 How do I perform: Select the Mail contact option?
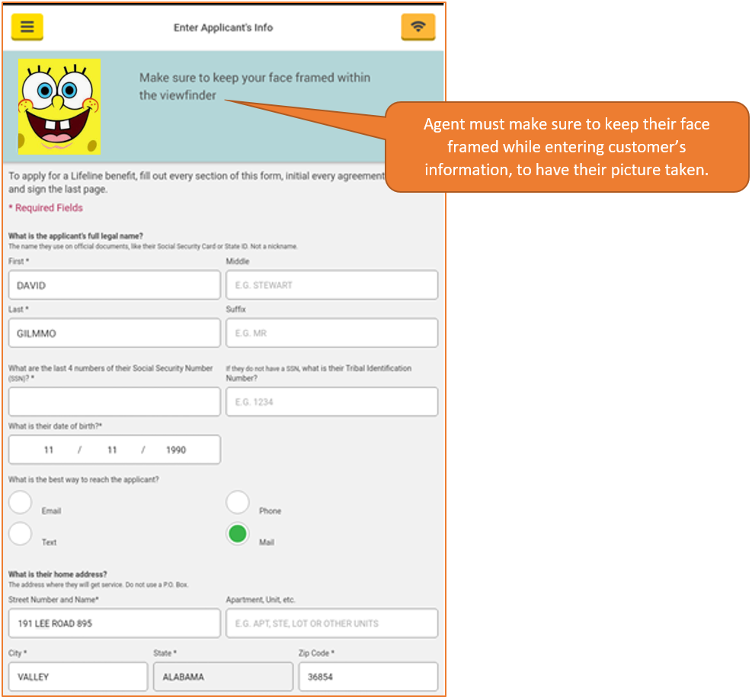(238, 534)
